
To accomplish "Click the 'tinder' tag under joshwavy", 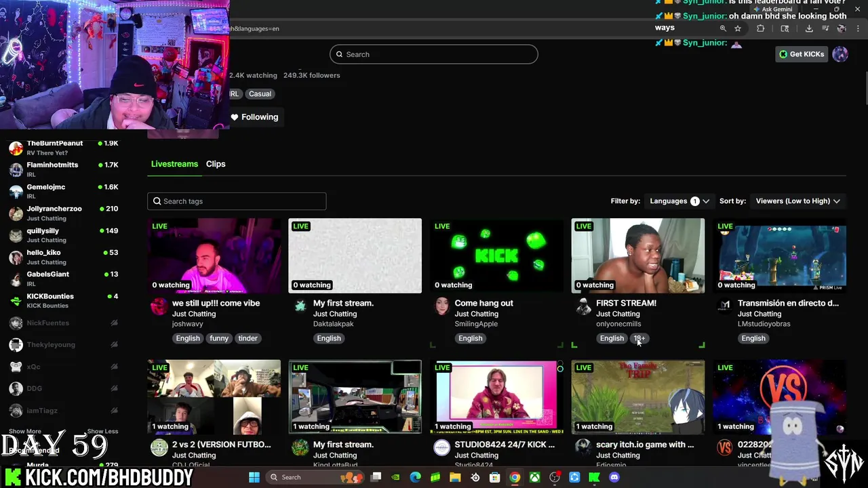I will 248,338.
